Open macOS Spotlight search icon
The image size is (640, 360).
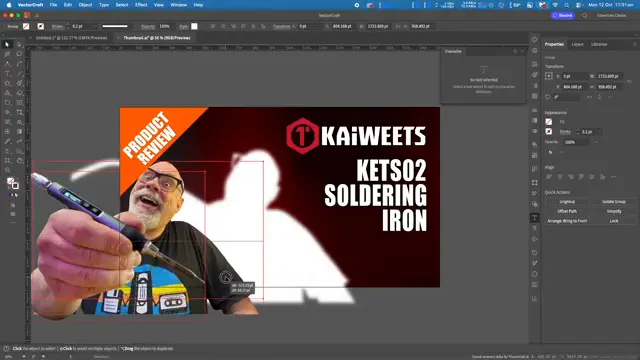point(567,5)
